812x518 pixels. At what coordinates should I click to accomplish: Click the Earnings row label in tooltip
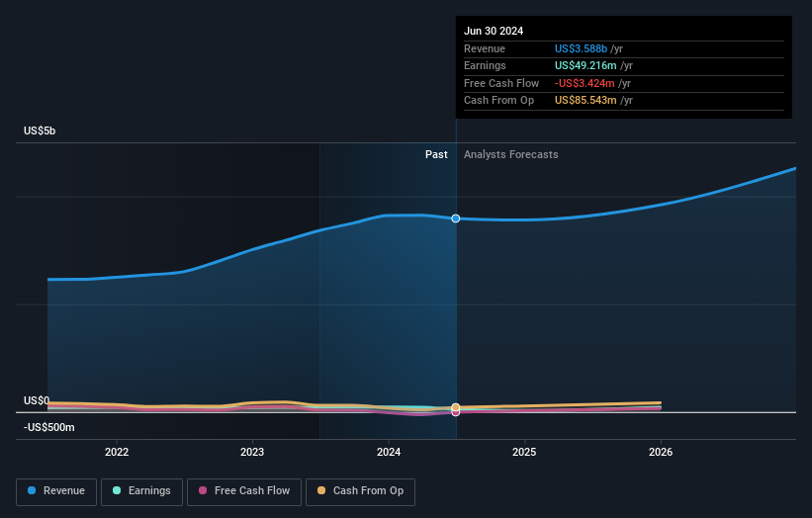click(x=485, y=65)
